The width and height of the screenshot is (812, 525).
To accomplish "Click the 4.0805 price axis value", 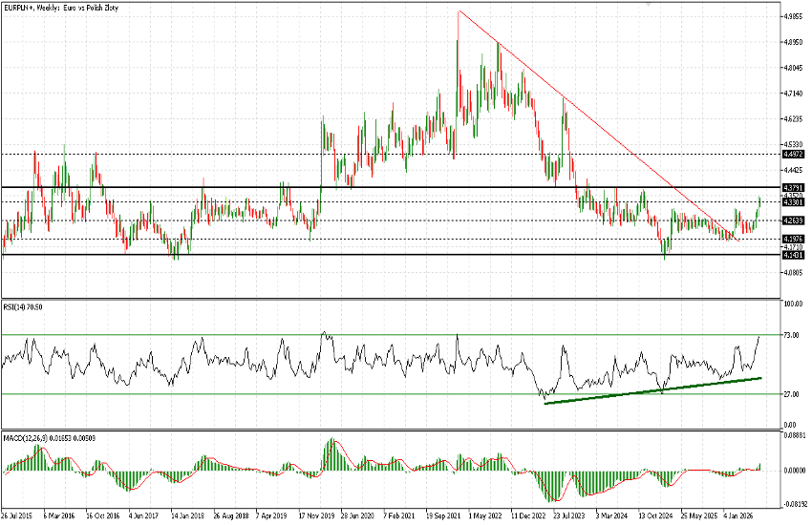I will click(793, 273).
